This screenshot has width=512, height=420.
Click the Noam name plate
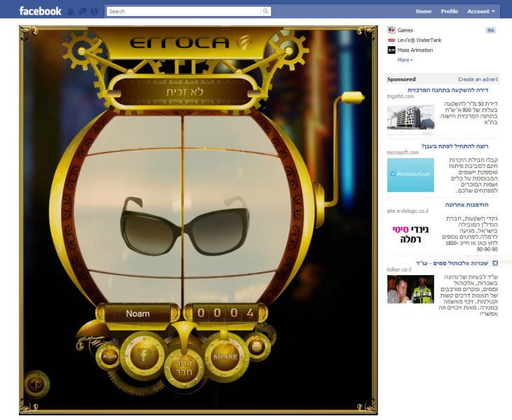coord(138,314)
